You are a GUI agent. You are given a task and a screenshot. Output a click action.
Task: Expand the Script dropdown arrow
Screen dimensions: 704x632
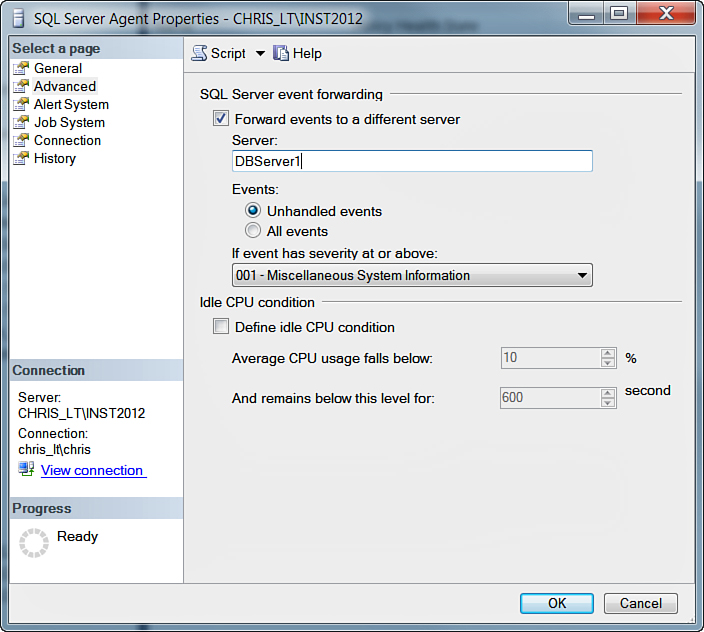coord(260,53)
